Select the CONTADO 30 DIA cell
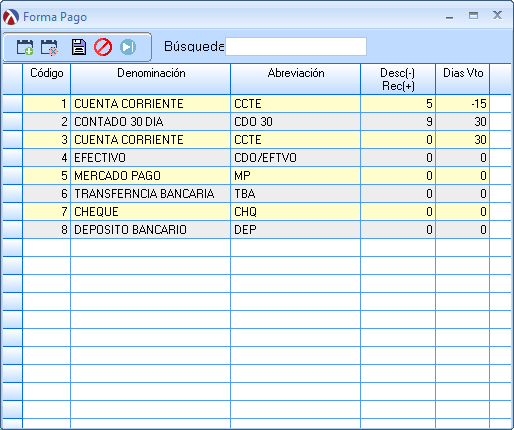This screenshot has width=514, height=430. pyautogui.click(x=150, y=122)
